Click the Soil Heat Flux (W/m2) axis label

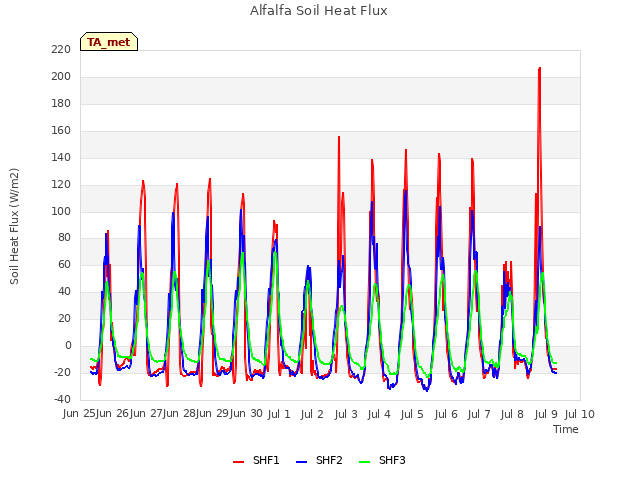tap(14, 226)
